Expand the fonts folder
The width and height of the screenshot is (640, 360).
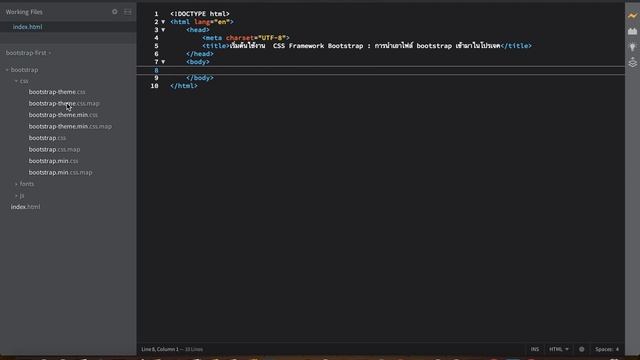(x=16, y=184)
